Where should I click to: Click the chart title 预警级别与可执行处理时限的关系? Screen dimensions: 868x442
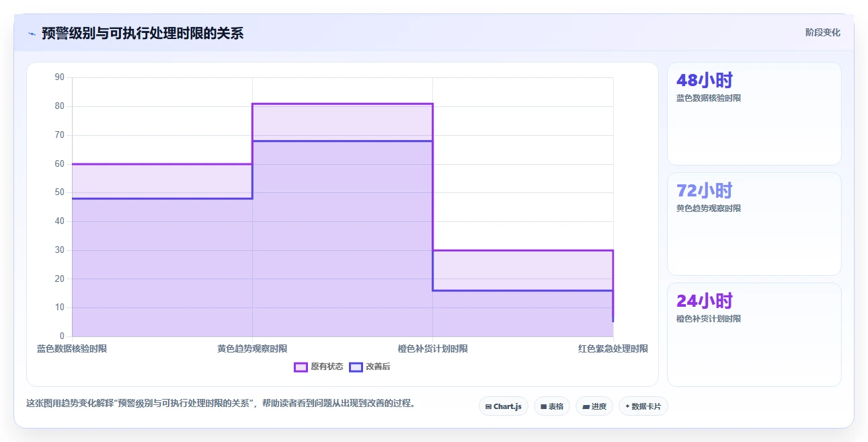(x=143, y=33)
